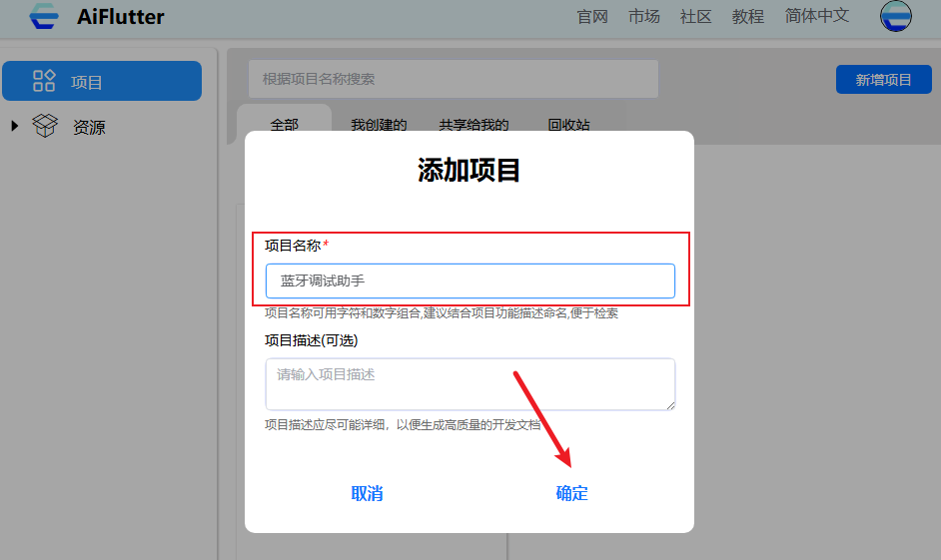Switch to the 全部 tab
The height and width of the screenshot is (560, 941).
click(x=285, y=125)
